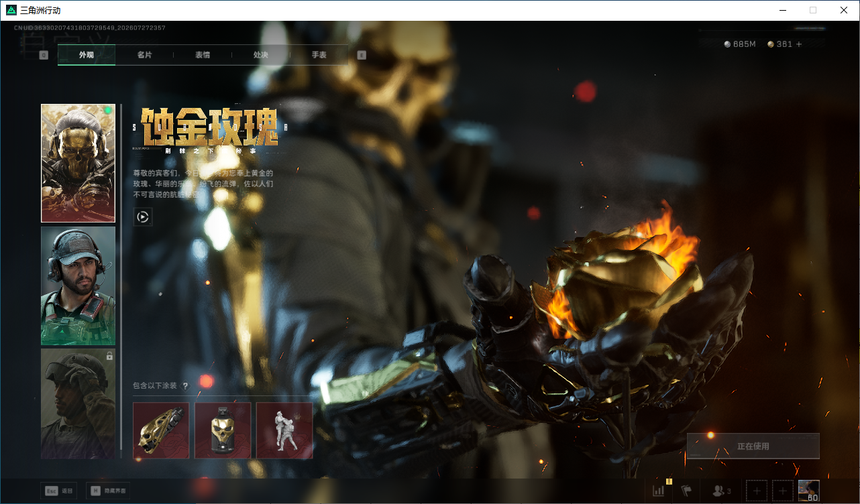Select the golden skull mask skin thumbnail
The image size is (860, 504).
pos(78,163)
